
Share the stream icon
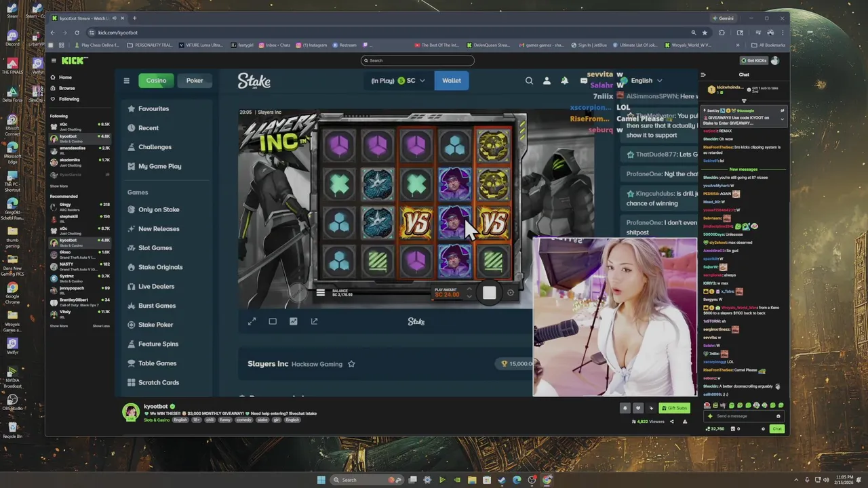tap(672, 422)
